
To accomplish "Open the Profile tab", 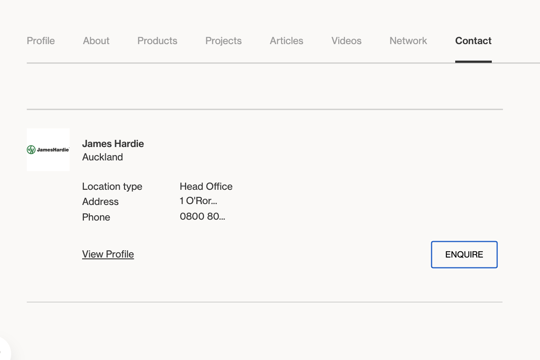I will click(41, 41).
